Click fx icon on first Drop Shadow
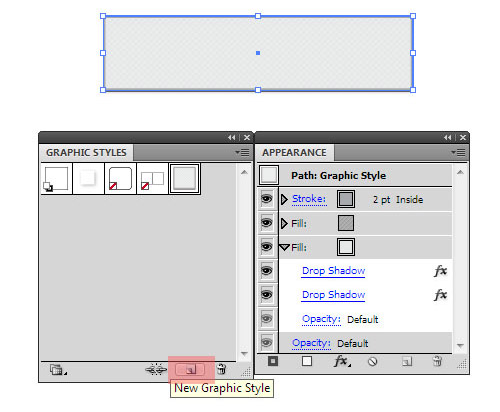This screenshot has height=412, width=500. [x=440, y=271]
